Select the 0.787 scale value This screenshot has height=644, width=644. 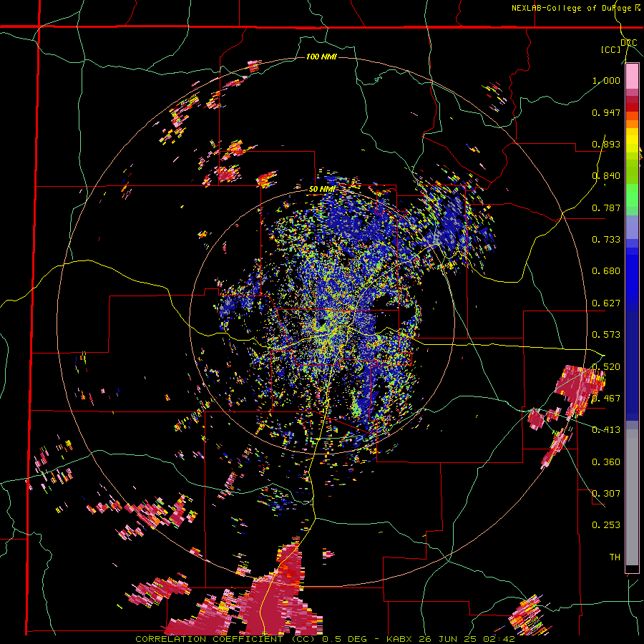pos(606,208)
